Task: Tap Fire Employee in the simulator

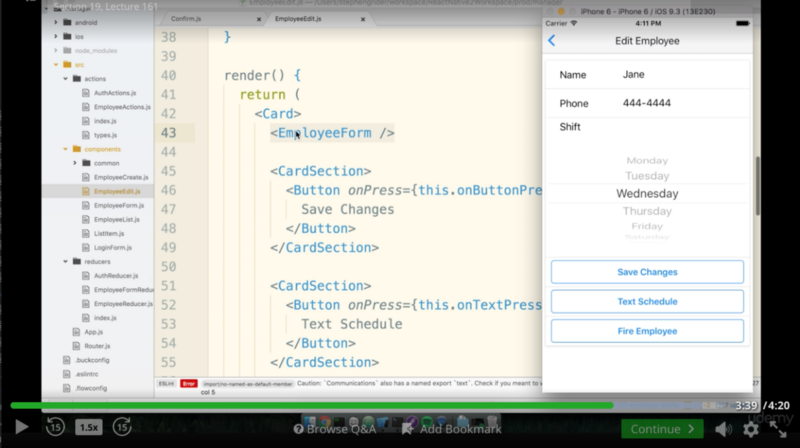Action: pyautogui.click(x=647, y=331)
